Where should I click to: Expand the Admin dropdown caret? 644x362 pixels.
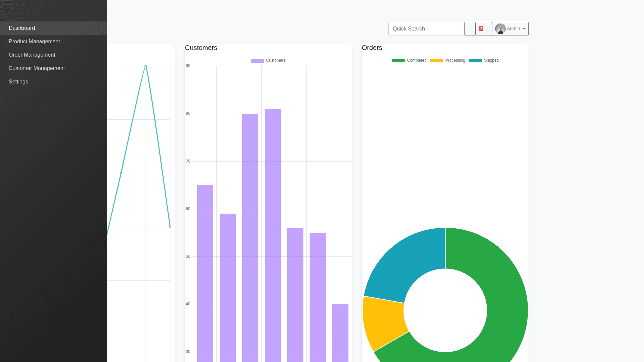pyautogui.click(x=524, y=29)
